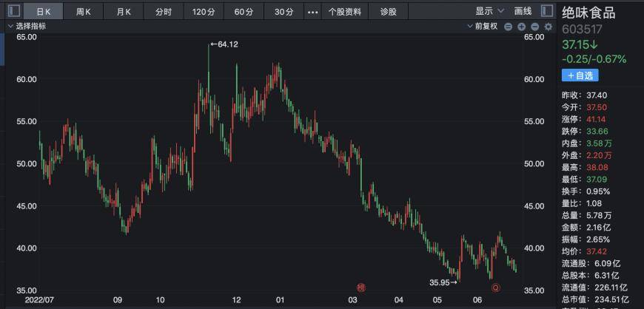Expand the 显示 display dropdown
644x309 pixels.
490,11
